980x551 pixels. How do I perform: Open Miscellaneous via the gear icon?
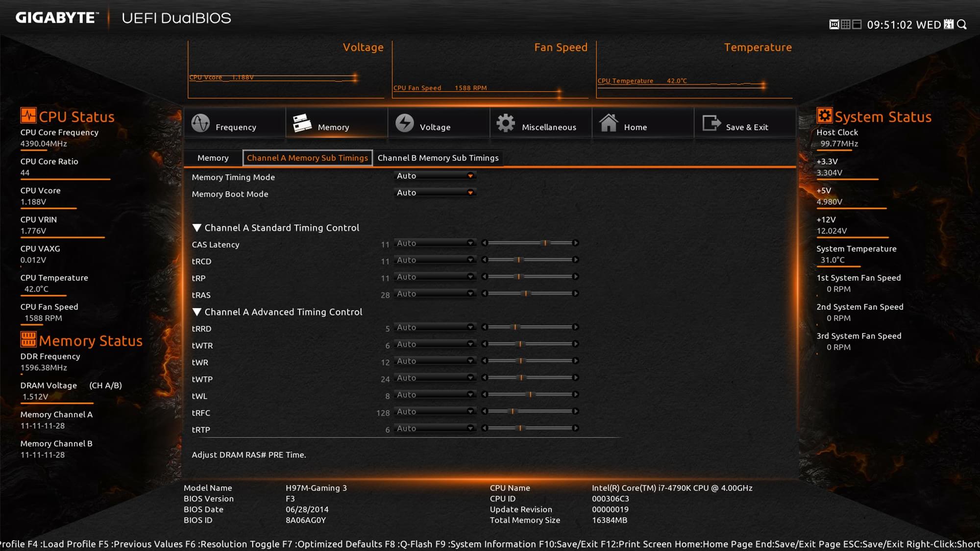pyautogui.click(x=506, y=123)
